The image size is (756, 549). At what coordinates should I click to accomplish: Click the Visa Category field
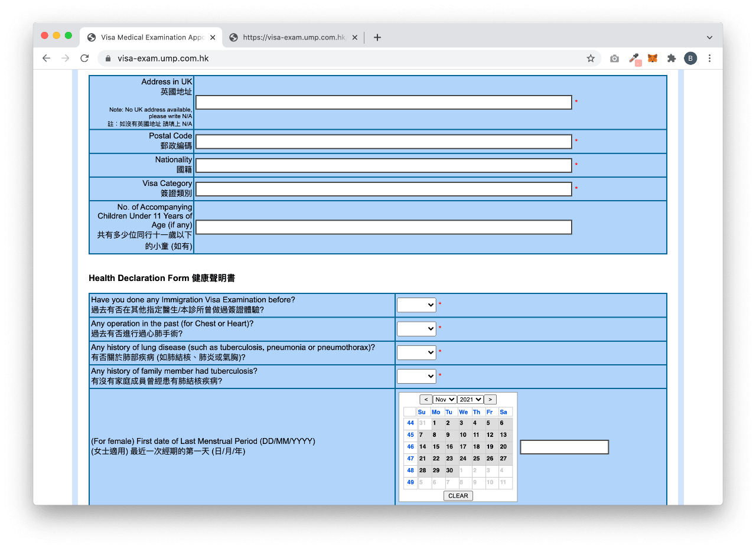[x=384, y=189]
